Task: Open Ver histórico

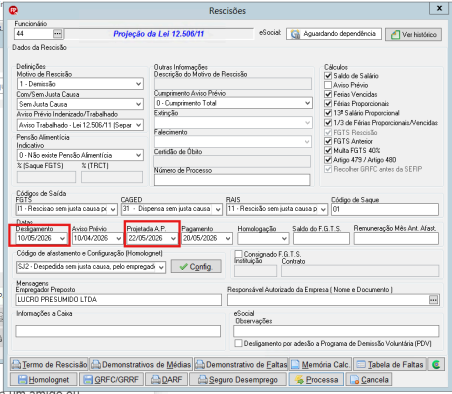Action: [414, 34]
